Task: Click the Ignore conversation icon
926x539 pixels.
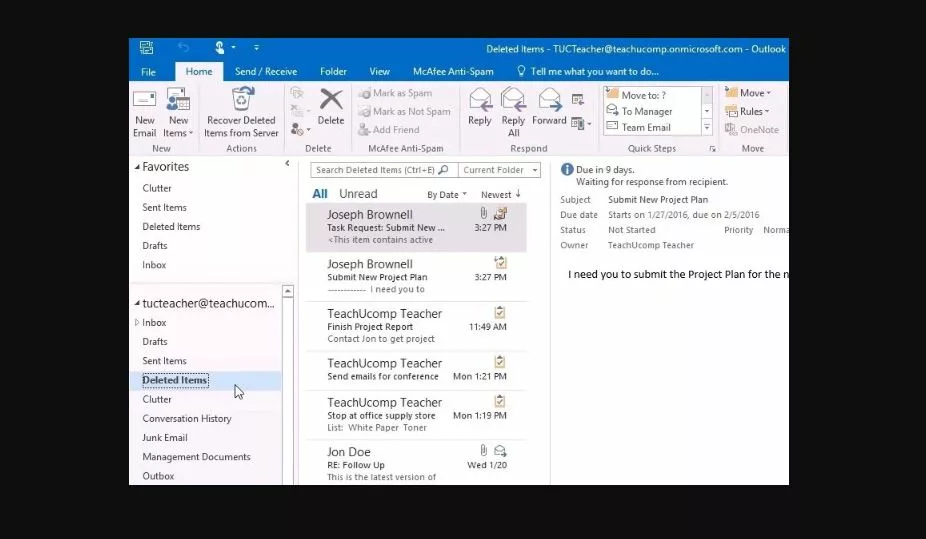Action: (297, 93)
